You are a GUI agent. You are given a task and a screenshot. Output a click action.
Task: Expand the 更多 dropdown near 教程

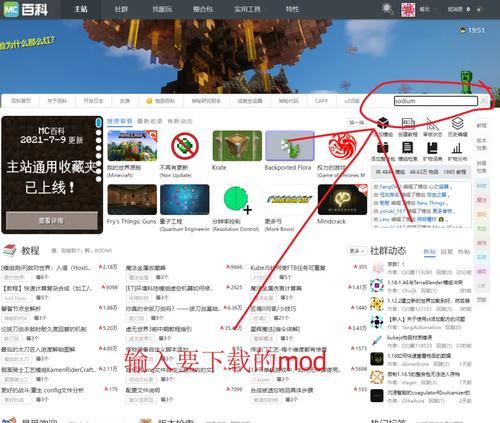(356, 251)
